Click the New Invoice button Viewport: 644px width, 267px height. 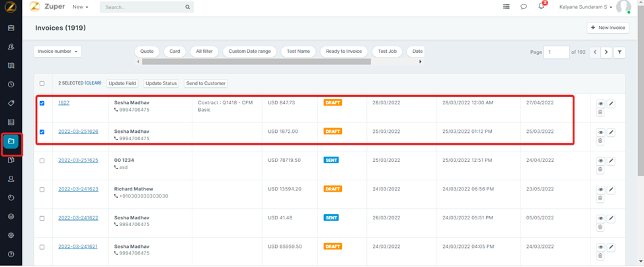coord(607,28)
